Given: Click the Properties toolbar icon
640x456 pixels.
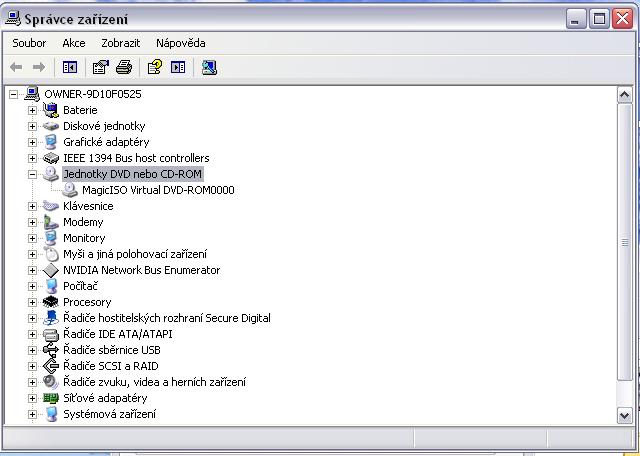Looking at the screenshot, I should point(100,67).
